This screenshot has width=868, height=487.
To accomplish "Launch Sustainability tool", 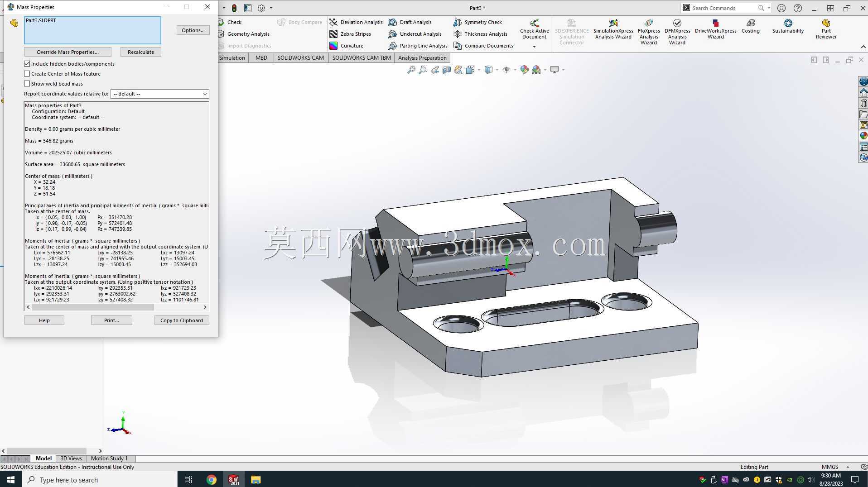I will point(788,27).
